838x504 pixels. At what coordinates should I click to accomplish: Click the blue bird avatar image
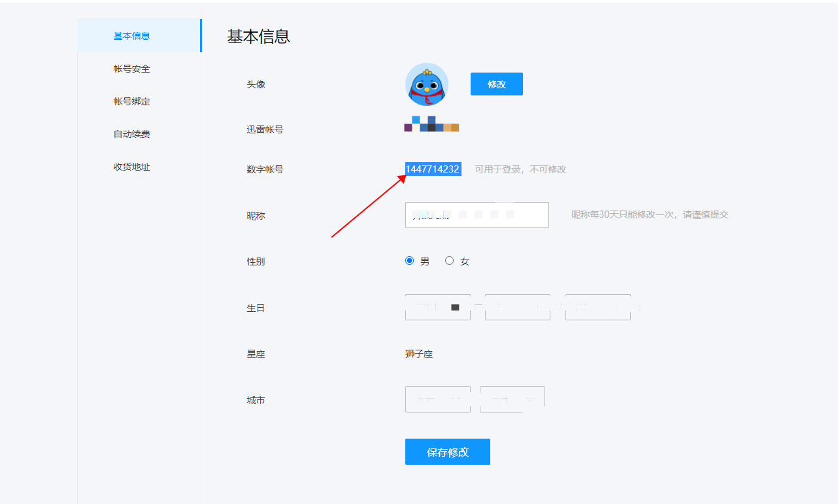427,85
